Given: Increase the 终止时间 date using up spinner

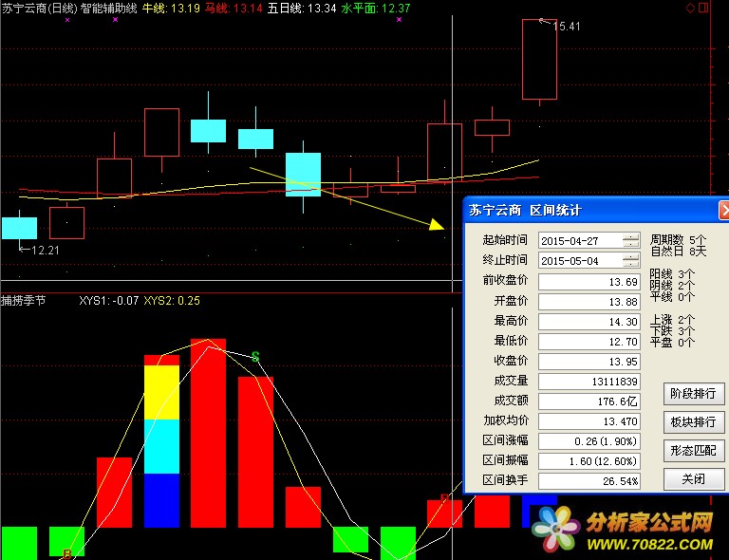Looking at the screenshot, I should [x=631, y=257].
